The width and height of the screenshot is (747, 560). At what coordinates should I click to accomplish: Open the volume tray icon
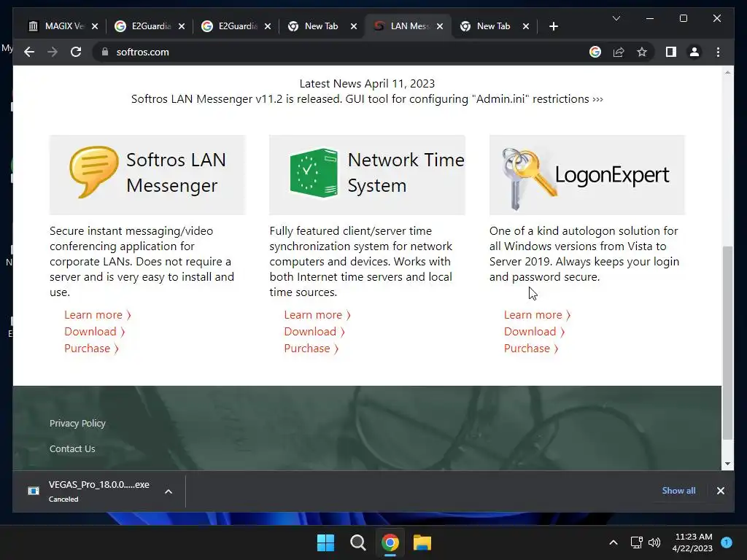pos(654,542)
